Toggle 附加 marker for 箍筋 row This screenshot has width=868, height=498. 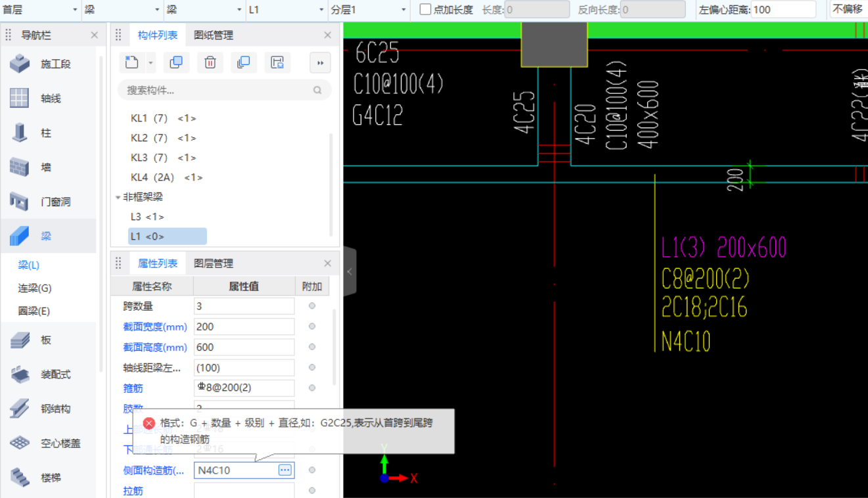click(x=312, y=388)
